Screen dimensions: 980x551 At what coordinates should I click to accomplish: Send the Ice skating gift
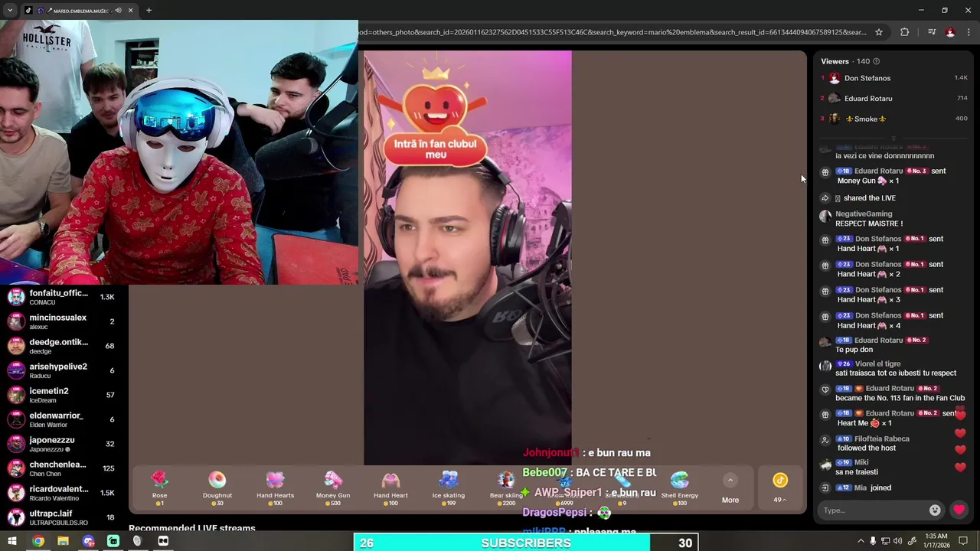coord(449,488)
